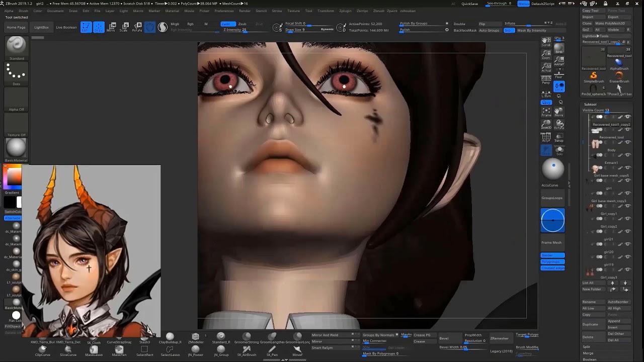644x362 pixels.
Task: Click the Zoom3D icon
Action: coord(546,125)
